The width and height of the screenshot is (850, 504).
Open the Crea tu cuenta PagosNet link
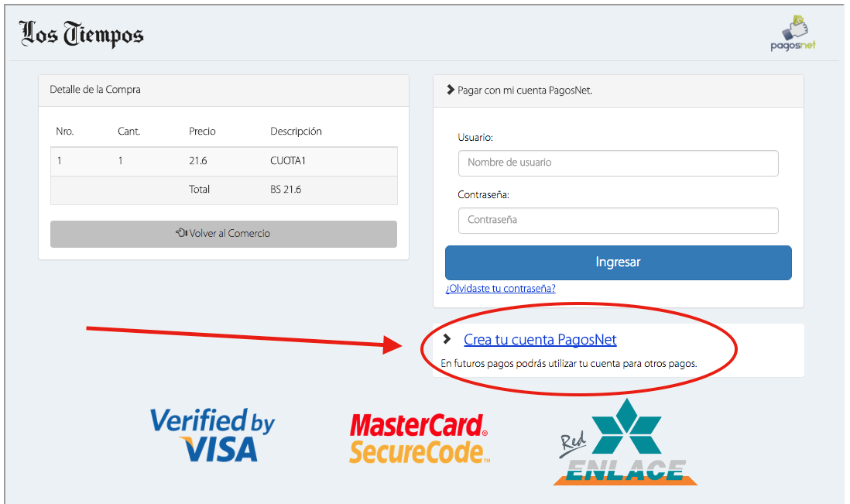[x=540, y=340]
